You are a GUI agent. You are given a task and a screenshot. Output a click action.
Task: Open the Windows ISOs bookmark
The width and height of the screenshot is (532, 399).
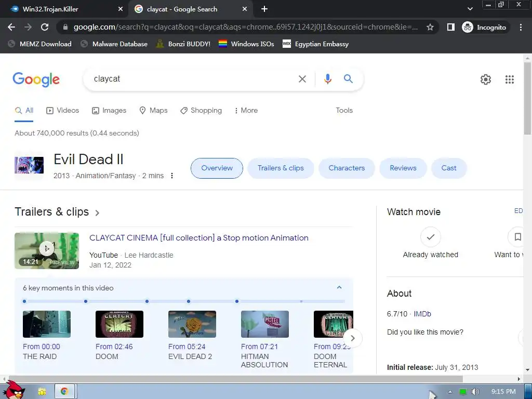(x=246, y=44)
